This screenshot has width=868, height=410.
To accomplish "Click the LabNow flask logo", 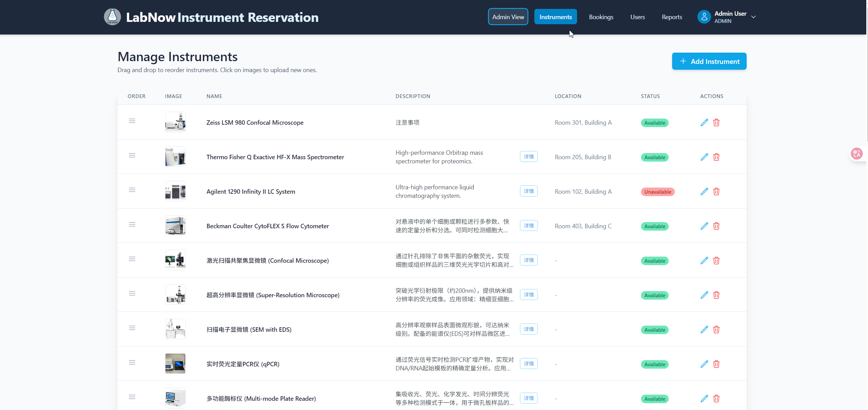I will (x=112, y=17).
